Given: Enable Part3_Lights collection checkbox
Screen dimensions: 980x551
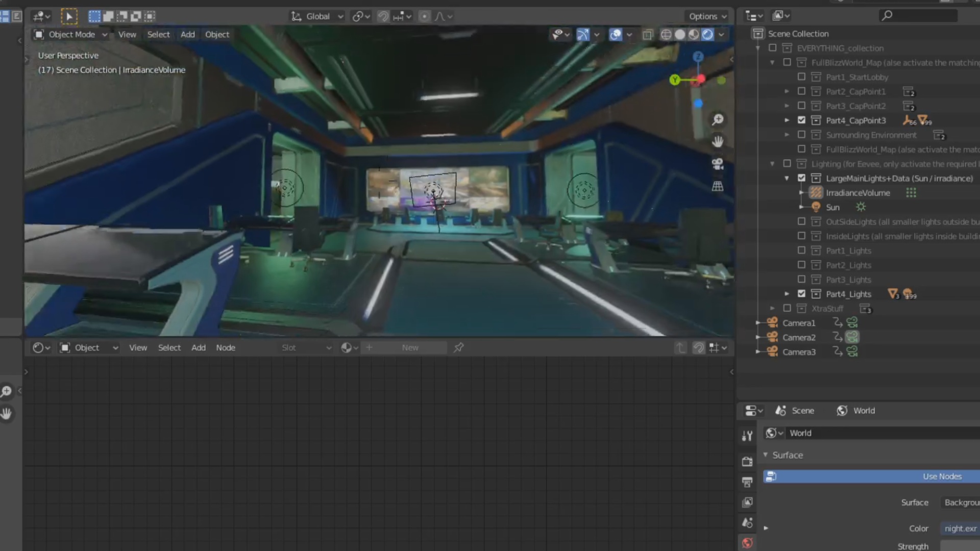Looking at the screenshot, I should pos(801,279).
